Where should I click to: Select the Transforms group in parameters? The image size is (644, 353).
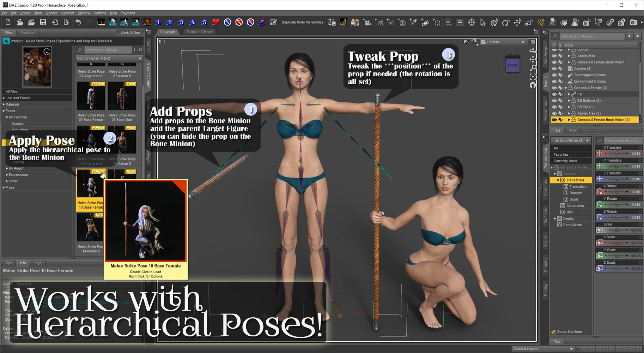click(571, 180)
